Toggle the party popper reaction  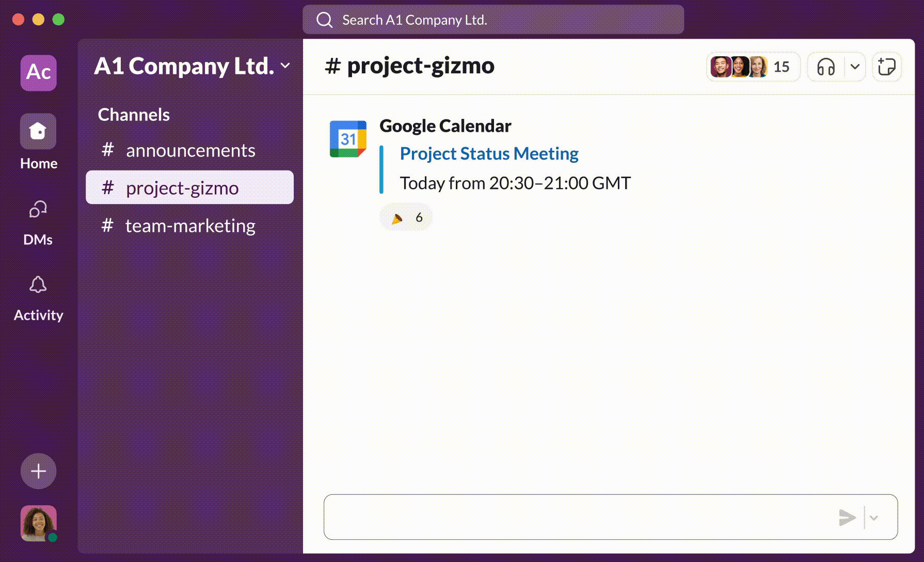tap(406, 217)
